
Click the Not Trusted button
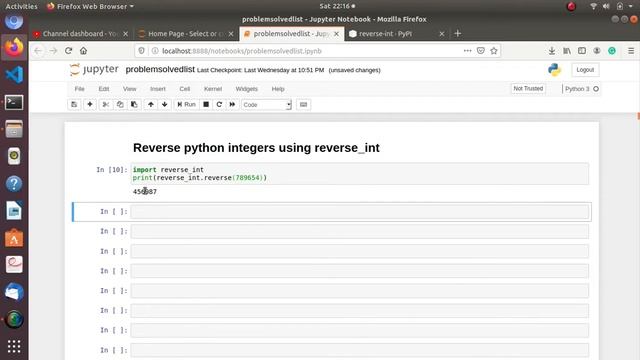pyautogui.click(x=528, y=89)
